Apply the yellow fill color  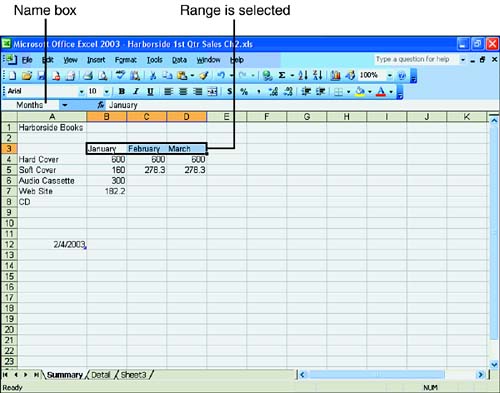click(360, 91)
